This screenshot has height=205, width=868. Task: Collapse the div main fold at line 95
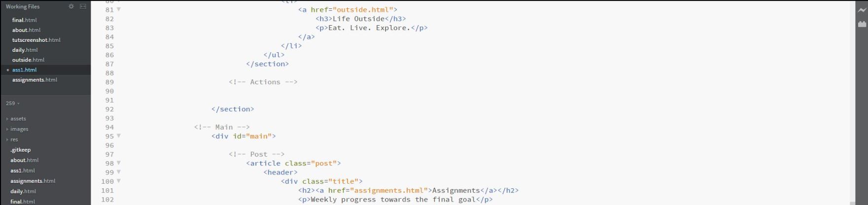pyautogui.click(x=119, y=136)
